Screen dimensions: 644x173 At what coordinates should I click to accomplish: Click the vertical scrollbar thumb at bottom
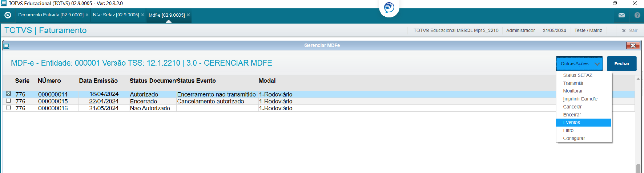638,169
